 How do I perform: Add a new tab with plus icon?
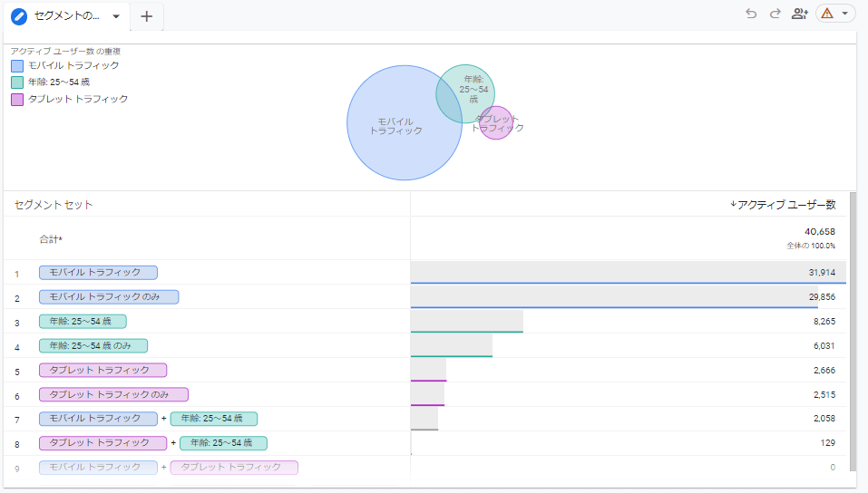click(147, 16)
